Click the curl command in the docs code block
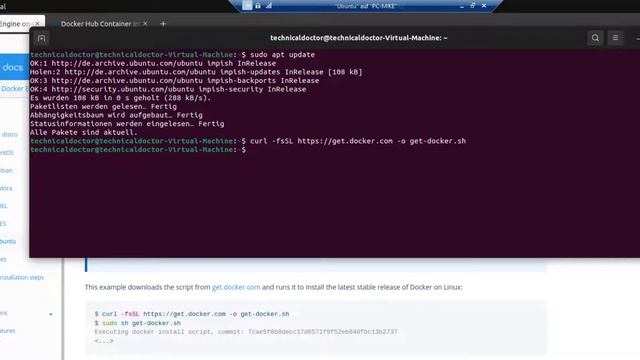640x360 pixels. point(192,314)
